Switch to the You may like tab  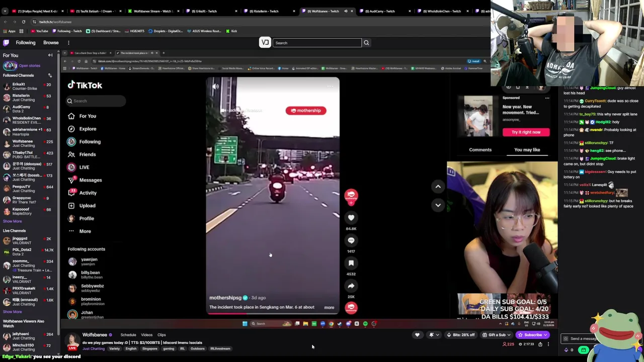pyautogui.click(x=527, y=150)
